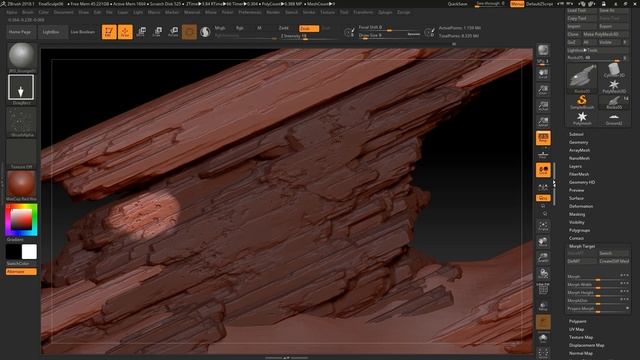Screen dimensions: 640x360
Task: Open the MatCap Red Wax material selector
Action: pyautogui.click(x=21, y=186)
